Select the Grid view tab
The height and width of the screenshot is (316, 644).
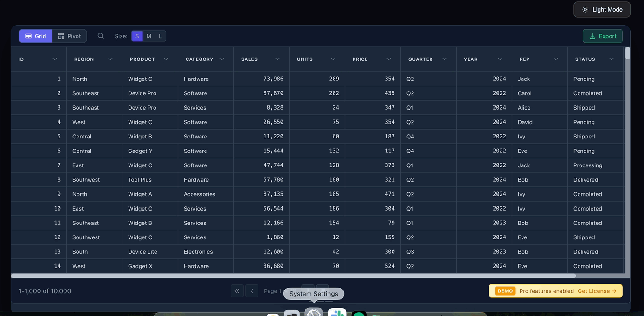coord(35,36)
